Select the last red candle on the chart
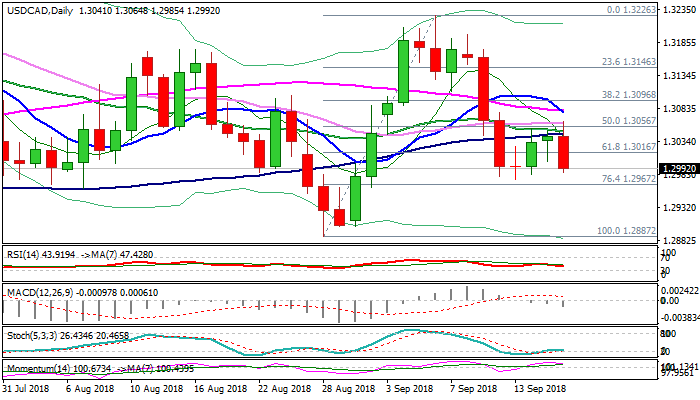This screenshot has width=700, height=400. click(563, 152)
